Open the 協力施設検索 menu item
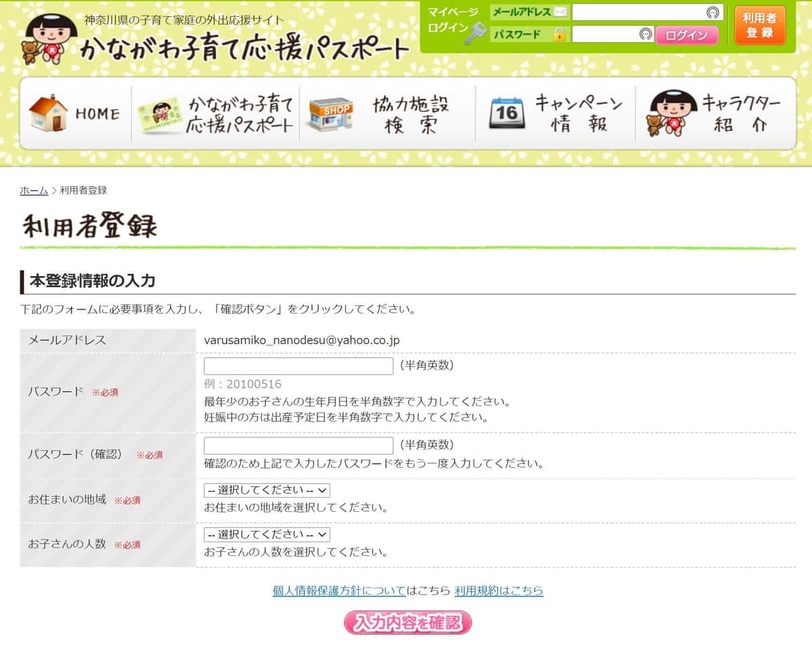 coord(411,114)
